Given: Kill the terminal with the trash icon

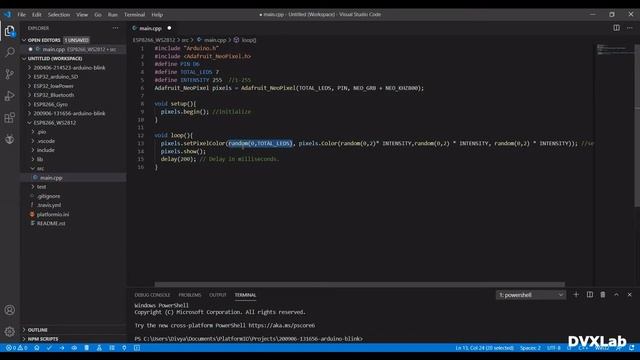Looking at the screenshot, I should pyautogui.click(x=603, y=294).
